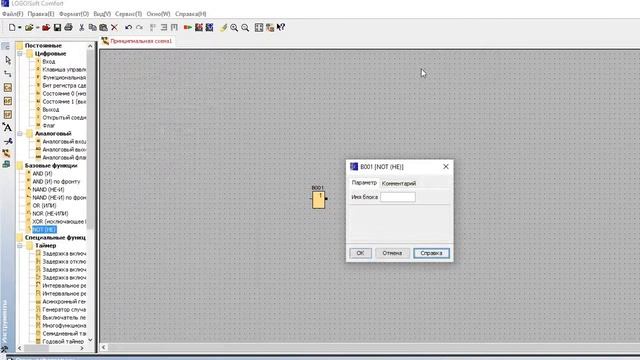
Task: Open the Правка menu
Action: click(41, 14)
